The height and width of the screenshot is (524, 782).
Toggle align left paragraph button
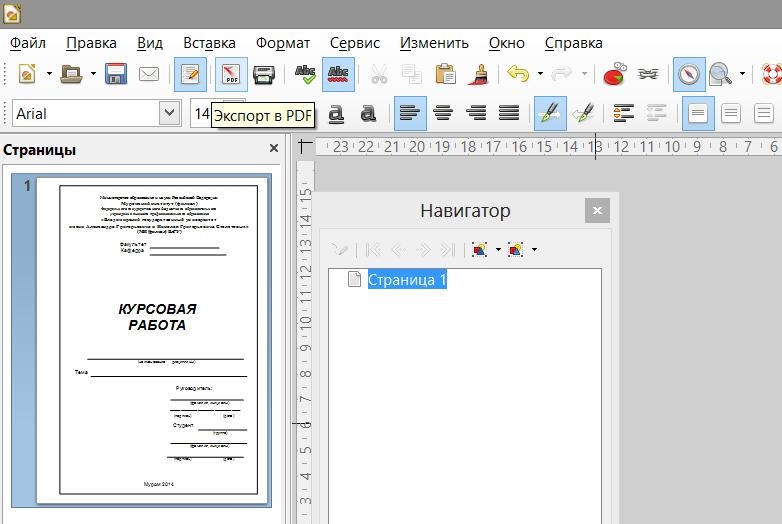[409, 113]
